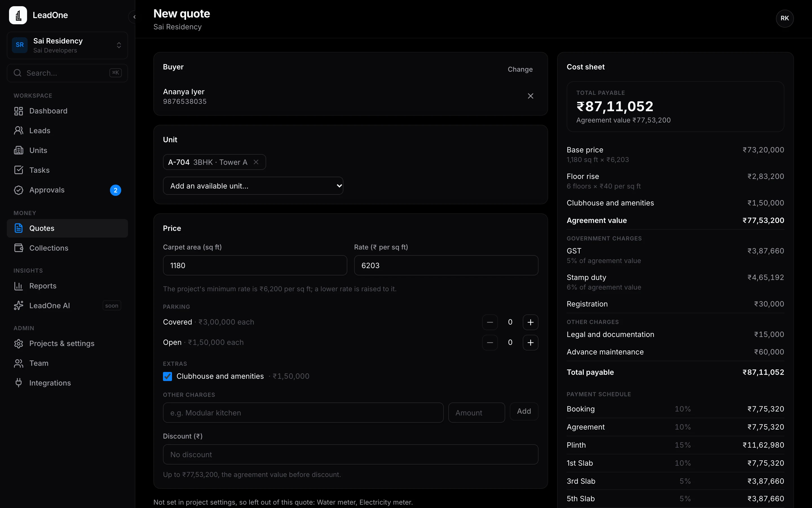The height and width of the screenshot is (508, 812).
Task: Click the Quotes document icon
Action: point(18,228)
